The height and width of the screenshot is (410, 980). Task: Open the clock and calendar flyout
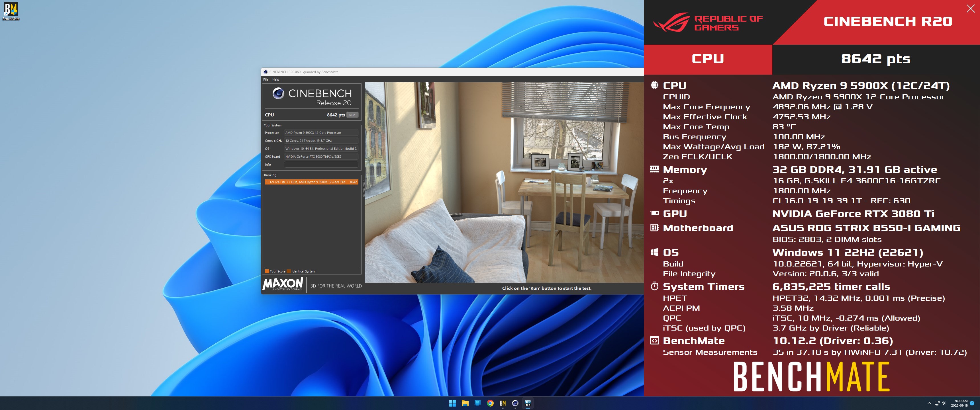[959, 403]
